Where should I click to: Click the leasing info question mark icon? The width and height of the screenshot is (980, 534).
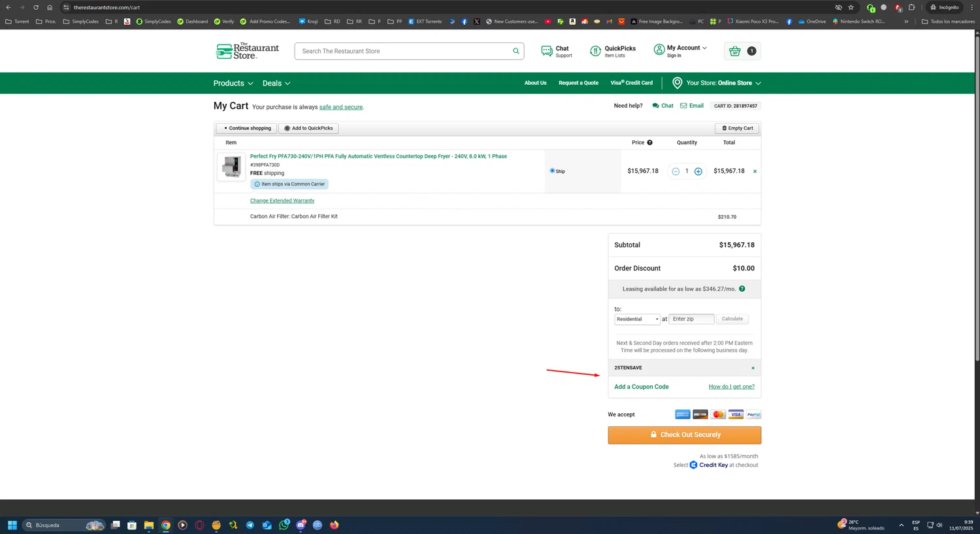pos(742,289)
